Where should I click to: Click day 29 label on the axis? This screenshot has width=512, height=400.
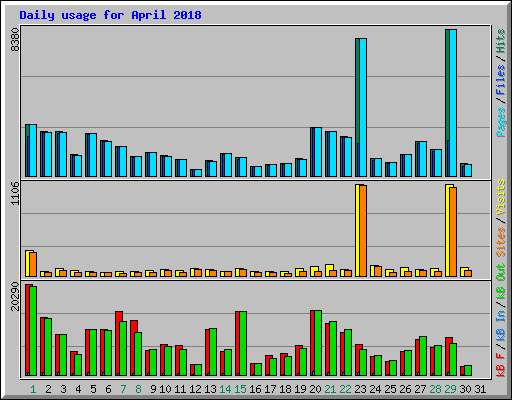(450, 389)
